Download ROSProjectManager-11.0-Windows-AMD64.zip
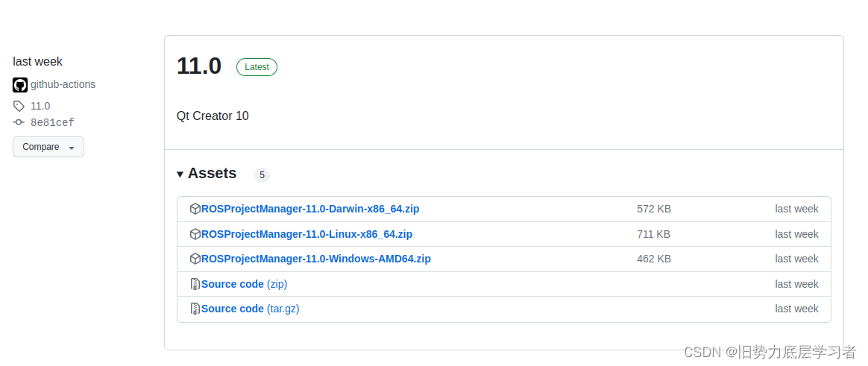Screen dimensions: 868x366 click(x=316, y=259)
